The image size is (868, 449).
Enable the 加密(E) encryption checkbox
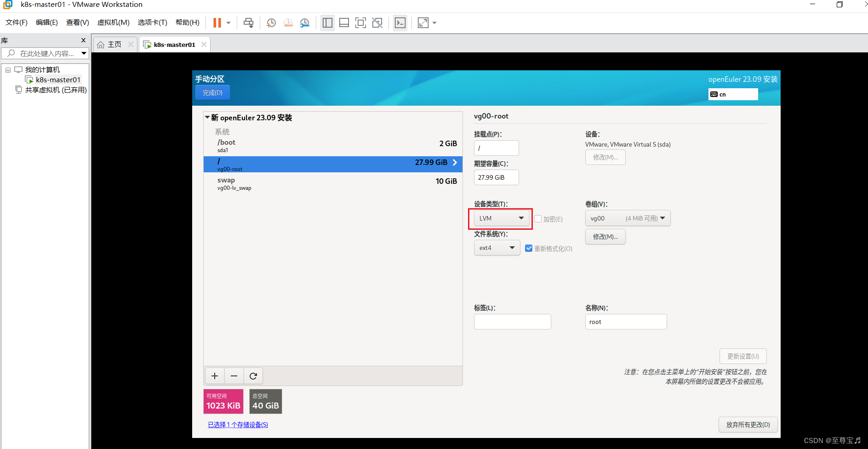pos(538,219)
